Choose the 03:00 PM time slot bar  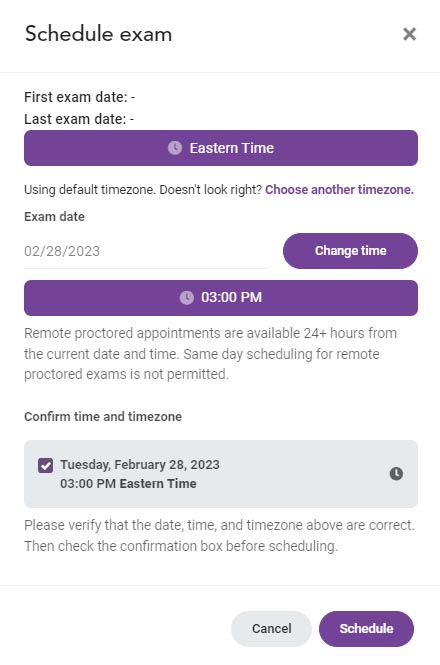[221, 298]
